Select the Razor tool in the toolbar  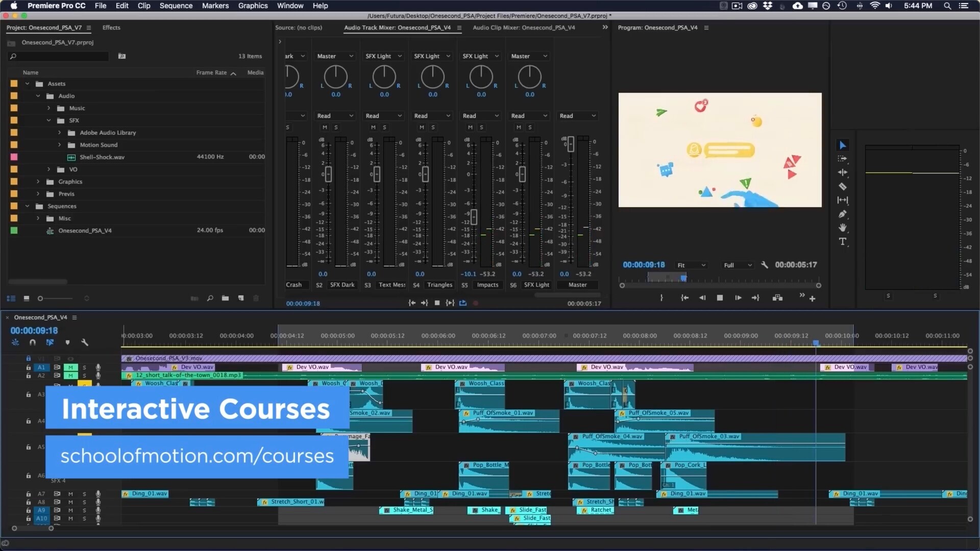843,187
